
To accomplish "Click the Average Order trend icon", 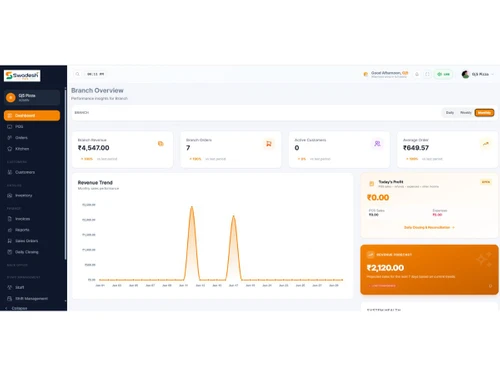I will click(486, 144).
